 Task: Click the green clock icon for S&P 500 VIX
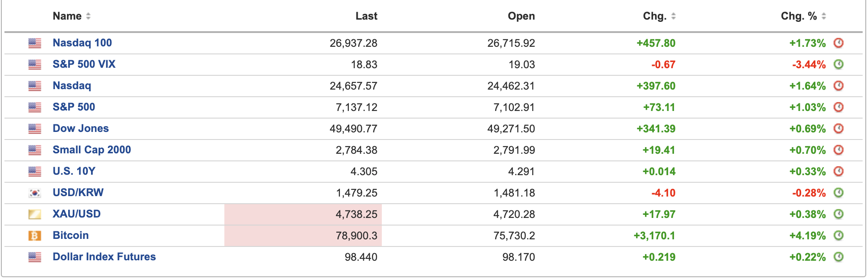(839, 65)
